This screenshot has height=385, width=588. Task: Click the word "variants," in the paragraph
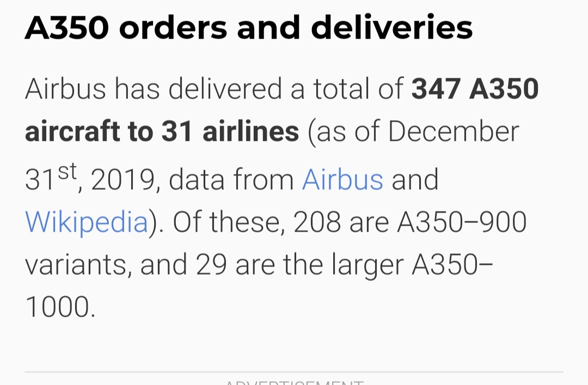tap(78, 265)
